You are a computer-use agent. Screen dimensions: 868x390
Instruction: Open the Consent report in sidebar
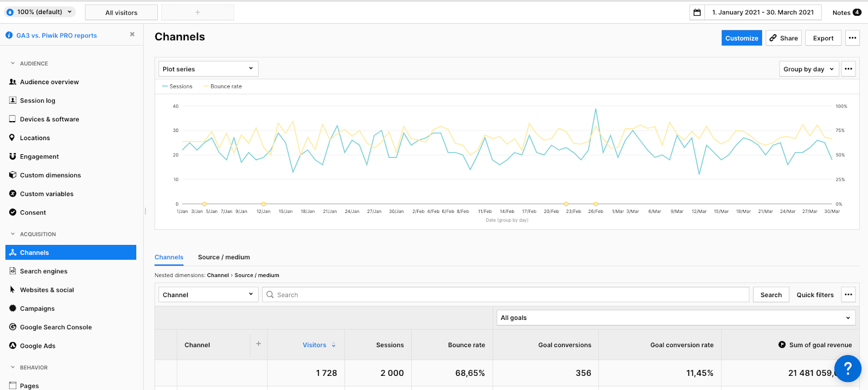point(33,212)
